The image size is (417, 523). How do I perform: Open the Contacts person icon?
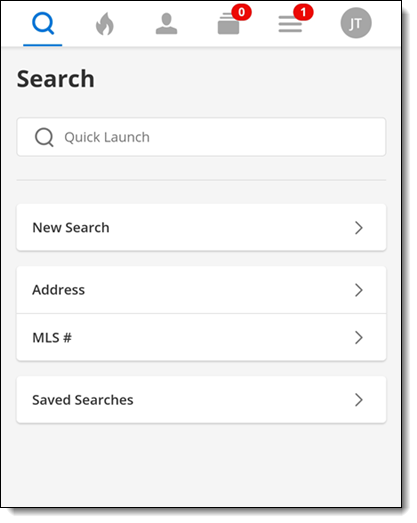coord(166,24)
